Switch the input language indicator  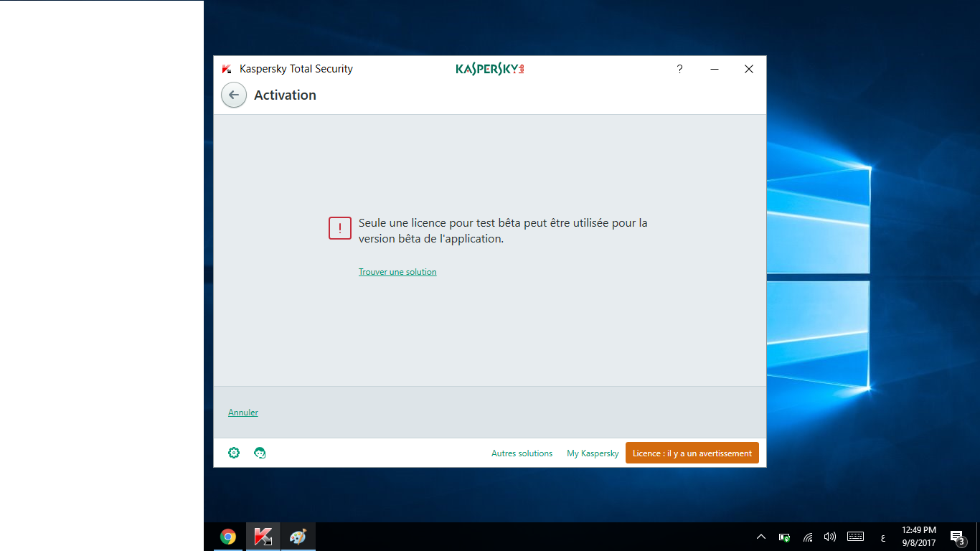[x=882, y=537]
